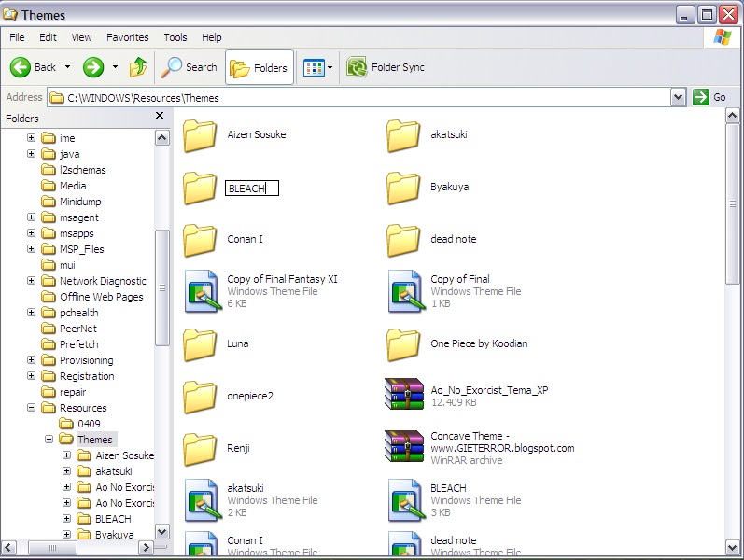
Task: Open the Favorites menu
Action: (x=128, y=37)
